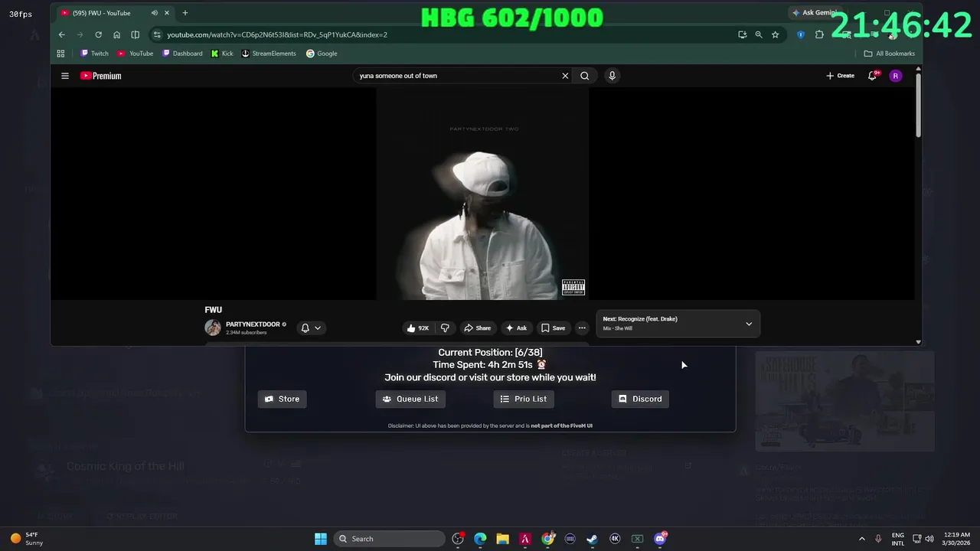Expand the Mix - She Will playlist panel
The height and width of the screenshot is (551, 980).
coord(749,324)
